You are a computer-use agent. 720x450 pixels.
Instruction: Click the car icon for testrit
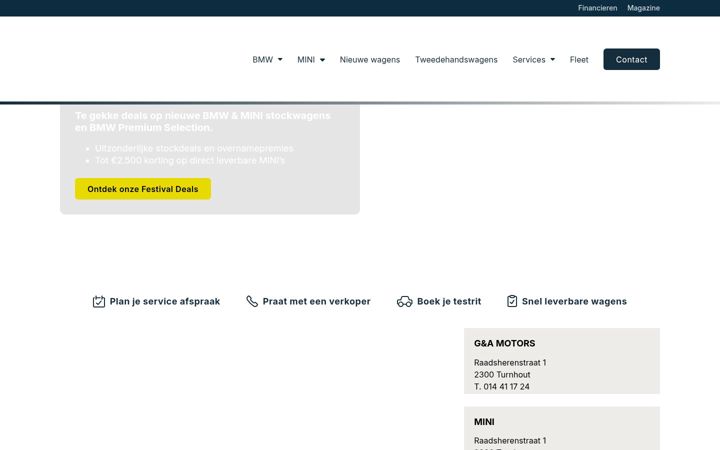[x=405, y=301]
